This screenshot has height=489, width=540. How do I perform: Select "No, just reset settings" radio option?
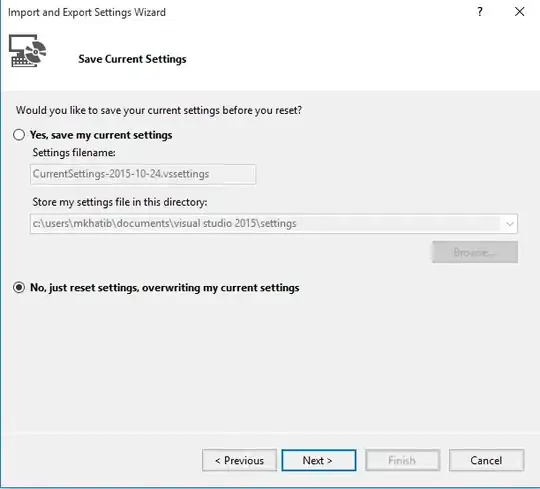(x=19, y=287)
